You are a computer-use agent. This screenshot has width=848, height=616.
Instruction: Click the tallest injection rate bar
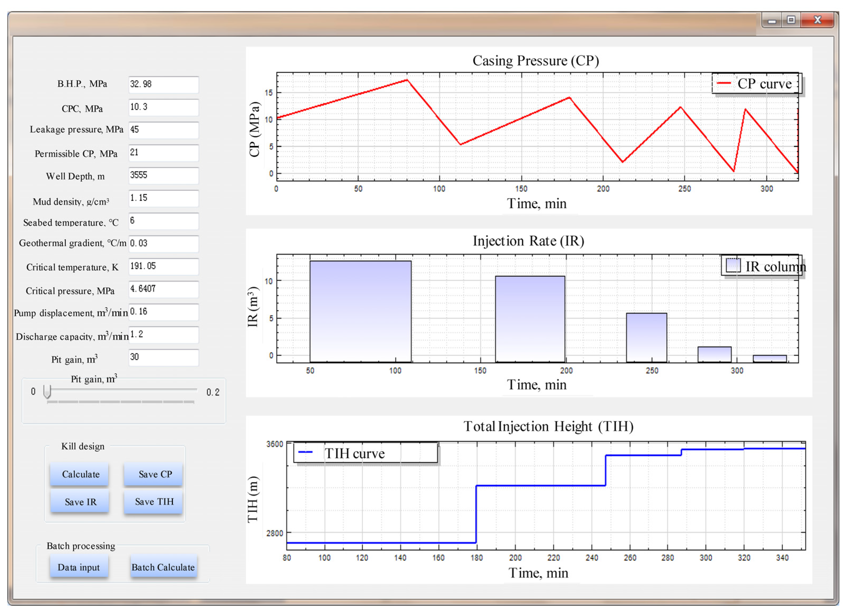tap(360, 311)
